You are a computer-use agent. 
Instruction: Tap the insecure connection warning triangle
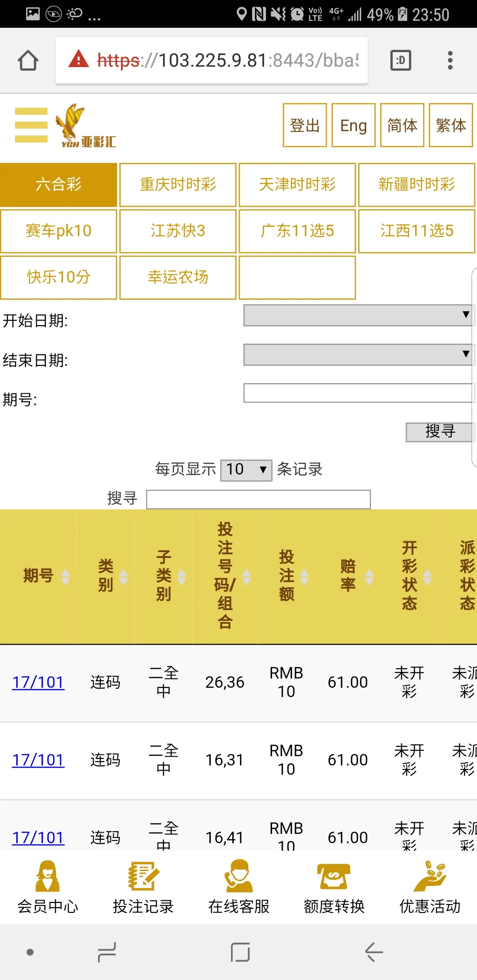tap(79, 59)
